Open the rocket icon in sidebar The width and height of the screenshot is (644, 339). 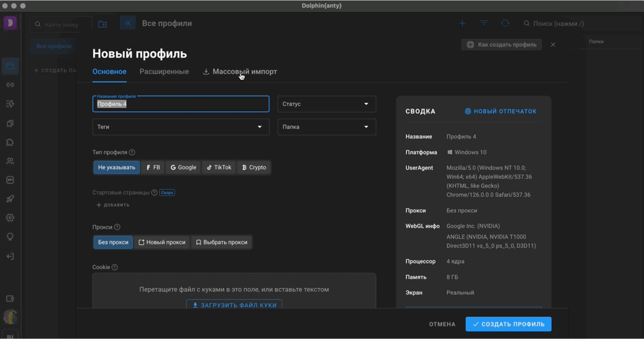[10, 199]
